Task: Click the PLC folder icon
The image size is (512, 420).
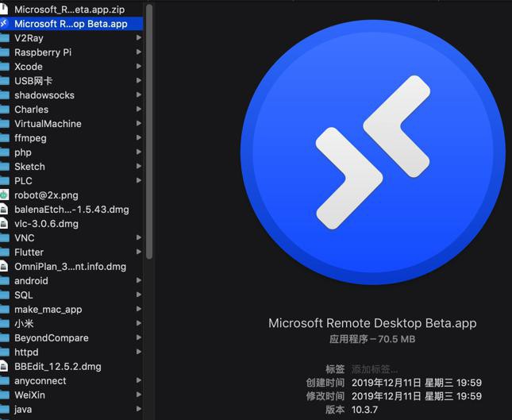Action: 4,180
